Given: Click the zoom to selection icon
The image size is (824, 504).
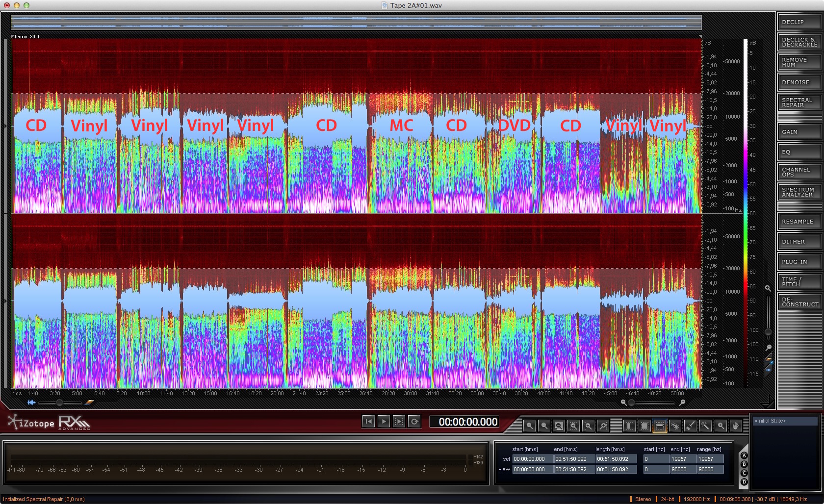Looking at the screenshot, I should point(573,426).
